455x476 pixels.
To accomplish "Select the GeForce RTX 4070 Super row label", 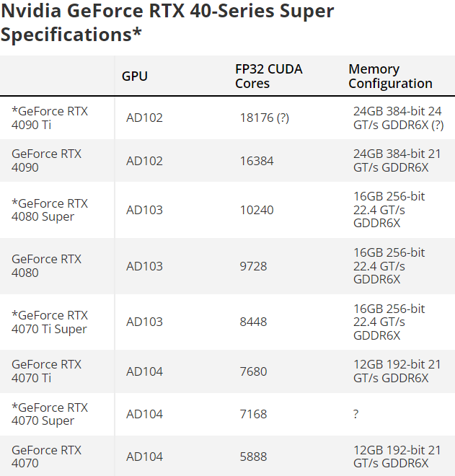I will [x=50, y=414].
